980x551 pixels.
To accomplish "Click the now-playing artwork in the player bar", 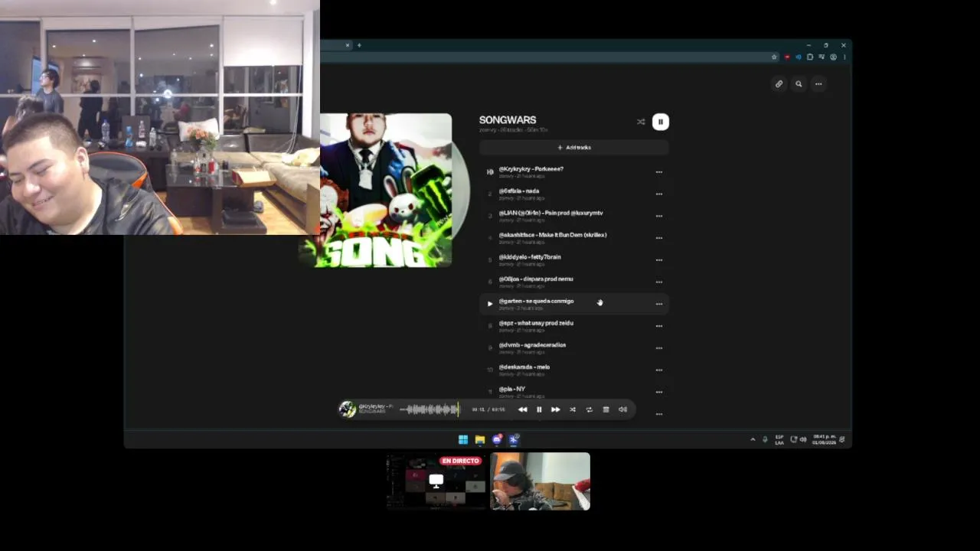I will (x=348, y=409).
